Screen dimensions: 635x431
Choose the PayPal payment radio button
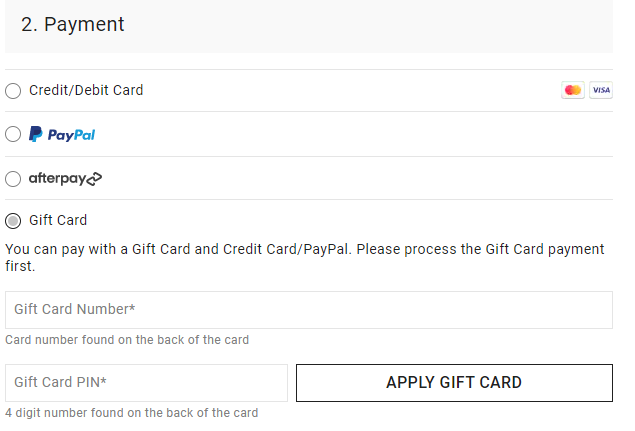pyautogui.click(x=13, y=134)
